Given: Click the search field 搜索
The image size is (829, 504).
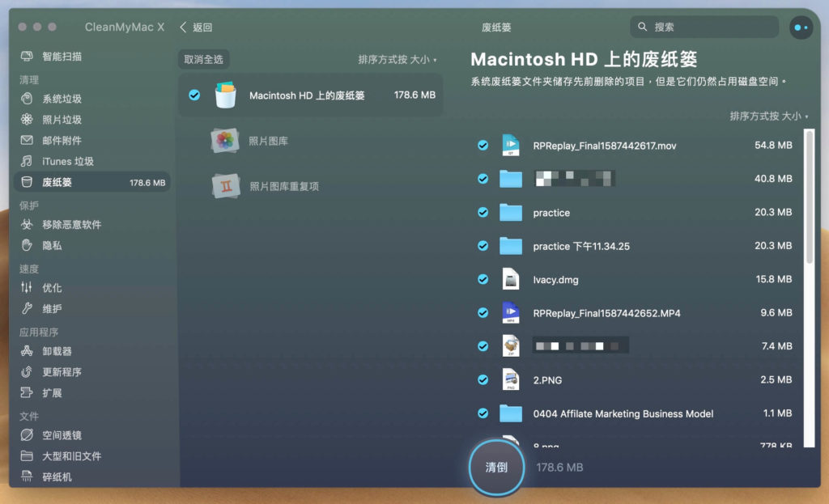Looking at the screenshot, I should click(704, 27).
